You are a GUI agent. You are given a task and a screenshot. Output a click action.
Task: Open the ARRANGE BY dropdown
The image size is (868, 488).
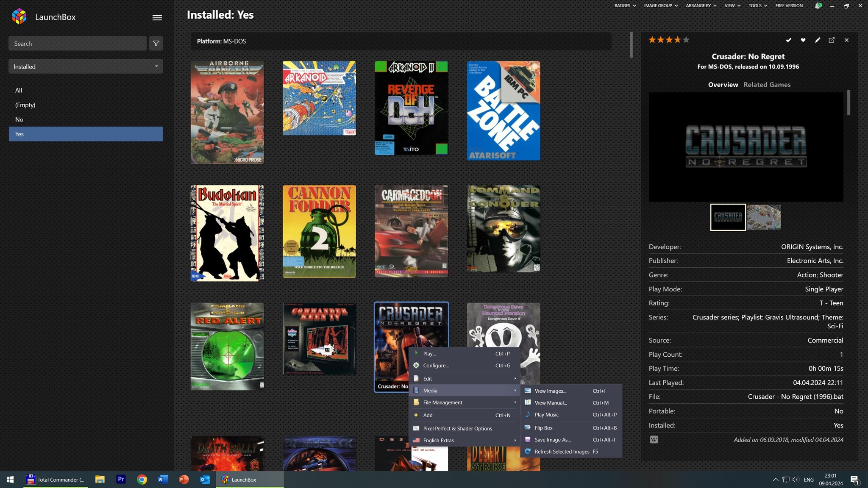pos(701,6)
